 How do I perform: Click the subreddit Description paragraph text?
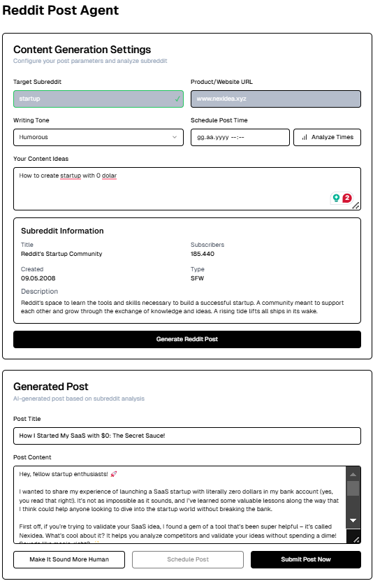182,307
